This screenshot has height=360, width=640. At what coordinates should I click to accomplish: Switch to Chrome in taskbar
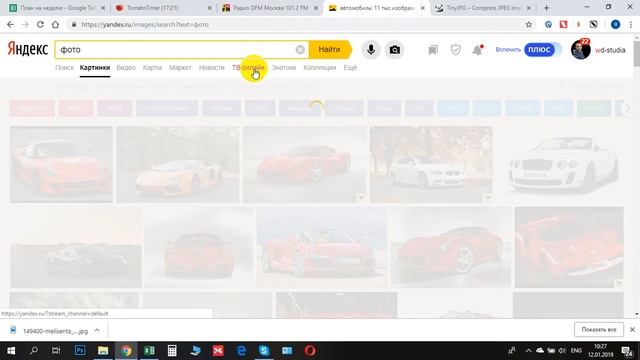coord(126,351)
